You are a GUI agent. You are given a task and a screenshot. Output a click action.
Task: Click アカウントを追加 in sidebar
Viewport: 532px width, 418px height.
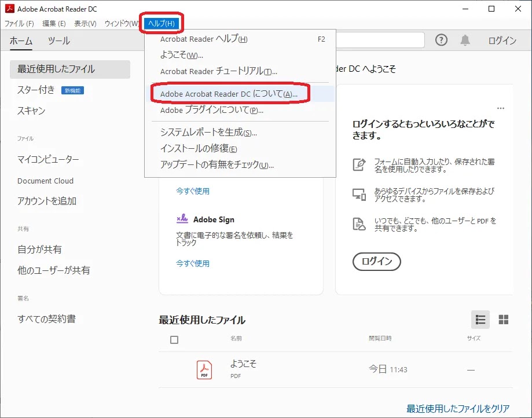click(47, 201)
